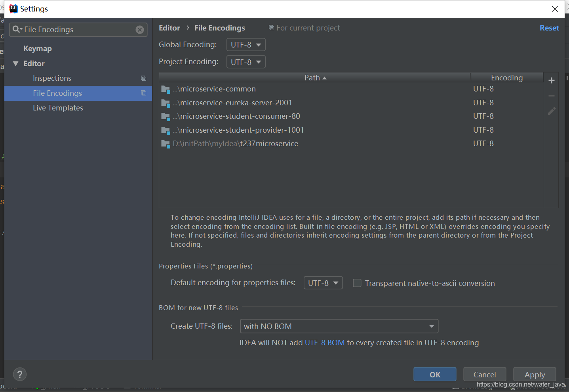
Task: Click the eureka-server-2001 folder icon
Action: [x=166, y=103]
